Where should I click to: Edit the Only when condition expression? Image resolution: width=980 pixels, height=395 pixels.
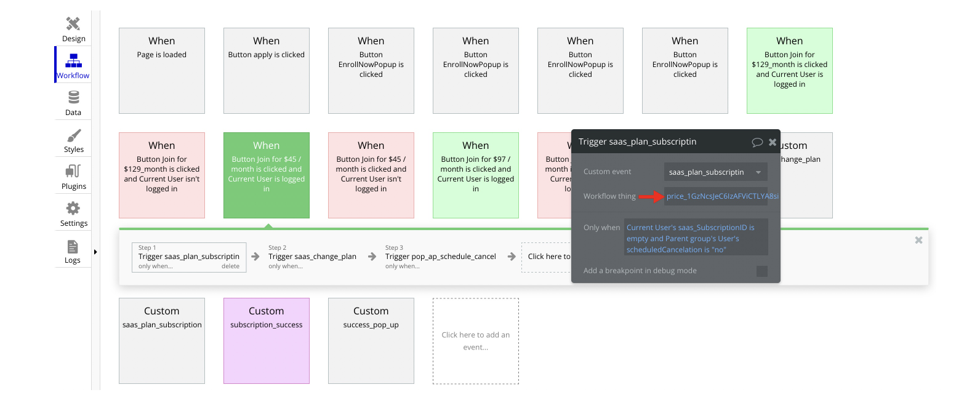(696, 239)
